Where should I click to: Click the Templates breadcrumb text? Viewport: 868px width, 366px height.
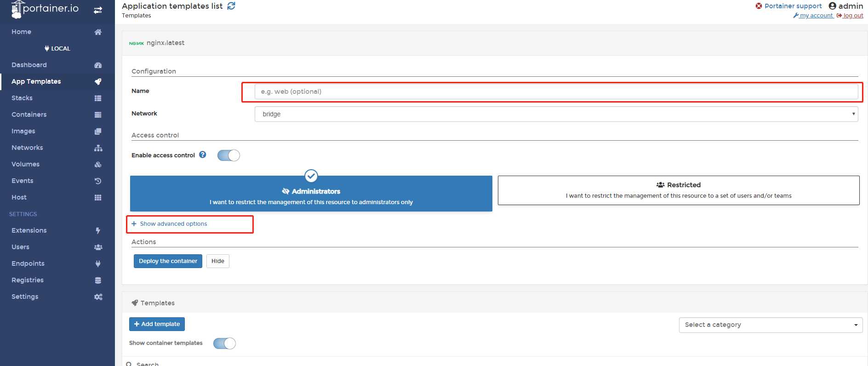136,16
